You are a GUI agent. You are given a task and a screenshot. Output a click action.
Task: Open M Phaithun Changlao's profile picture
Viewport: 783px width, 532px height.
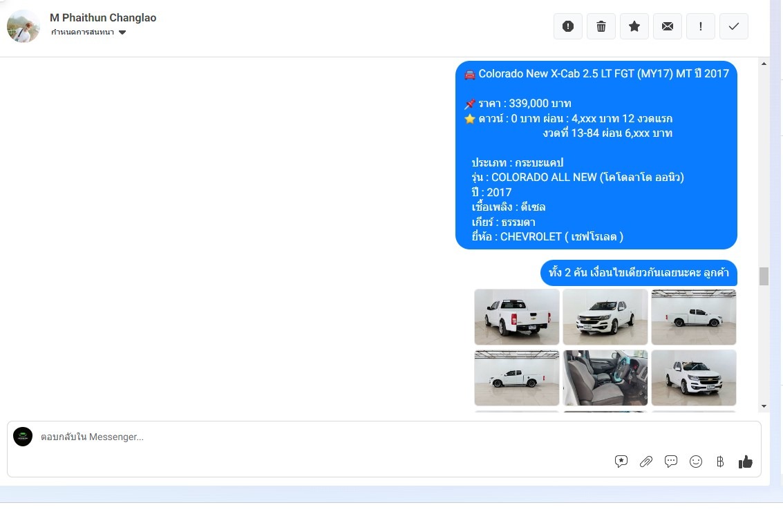(23, 26)
